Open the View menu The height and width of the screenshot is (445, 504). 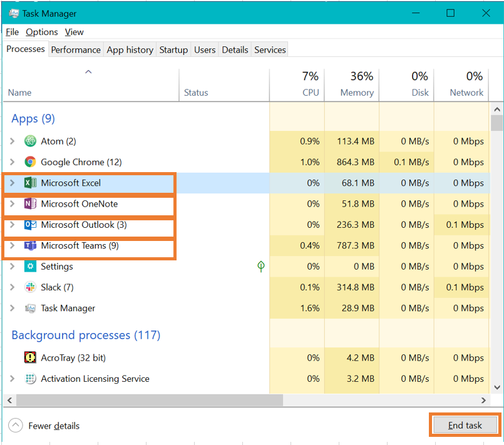(x=75, y=32)
